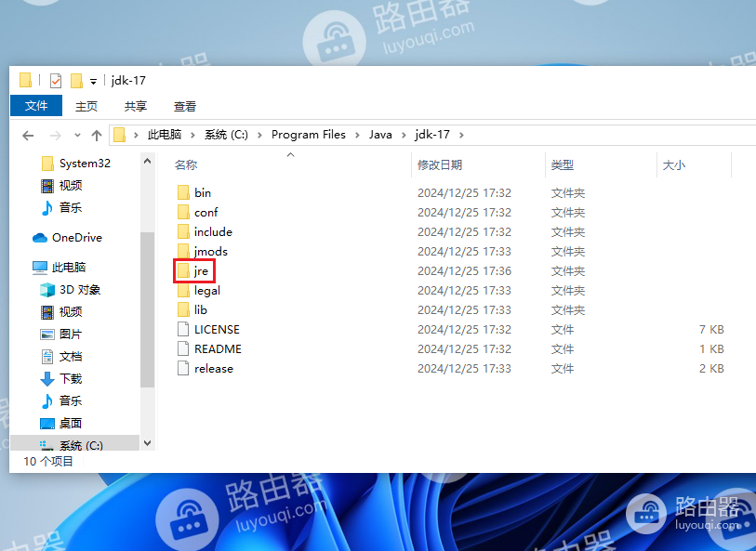Navigate to 此电脑 in breadcrumb
This screenshot has width=756, height=551.
[x=165, y=135]
